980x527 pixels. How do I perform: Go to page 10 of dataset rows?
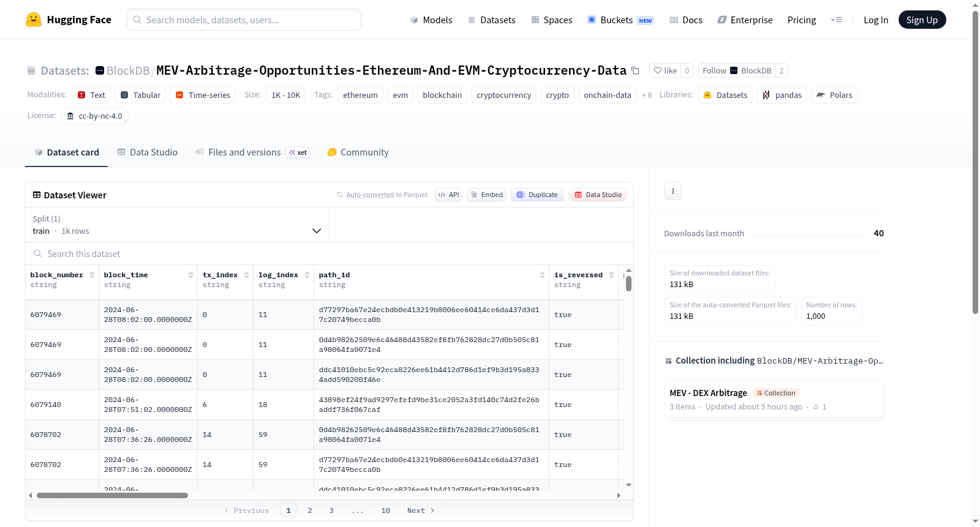pos(386,510)
